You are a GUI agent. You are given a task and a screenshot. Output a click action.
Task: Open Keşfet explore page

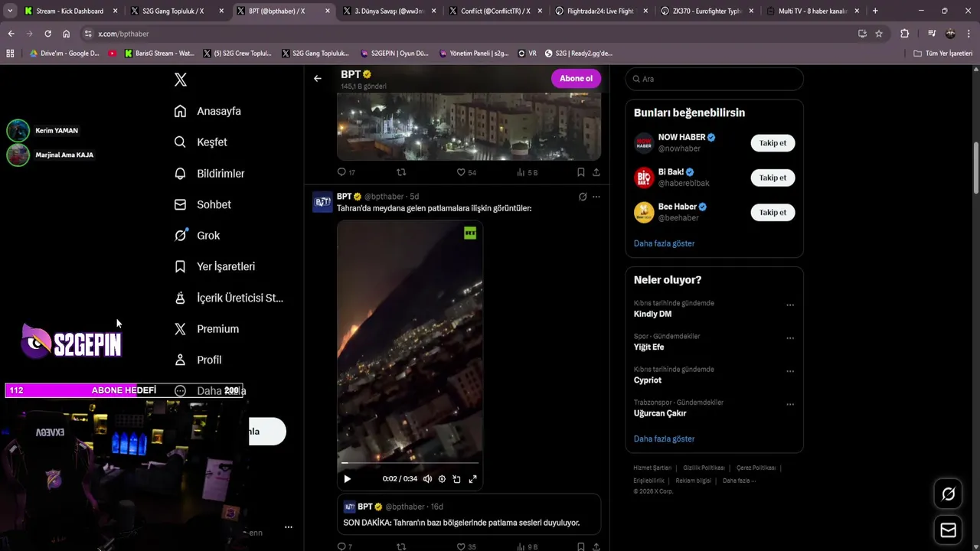tap(201, 142)
